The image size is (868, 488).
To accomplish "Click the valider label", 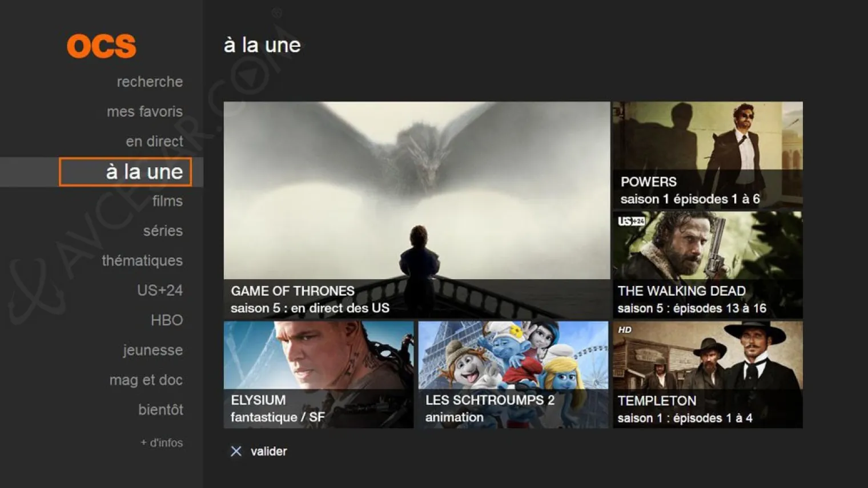I will coord(268,451).
